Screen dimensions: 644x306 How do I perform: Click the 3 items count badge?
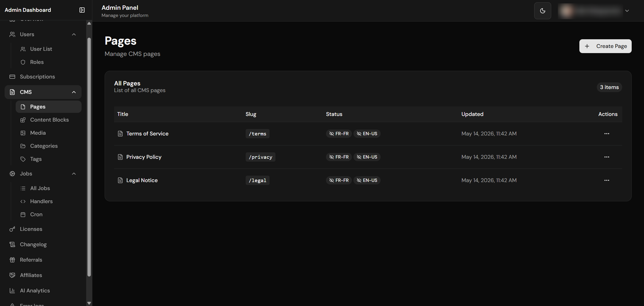(609, 87)
